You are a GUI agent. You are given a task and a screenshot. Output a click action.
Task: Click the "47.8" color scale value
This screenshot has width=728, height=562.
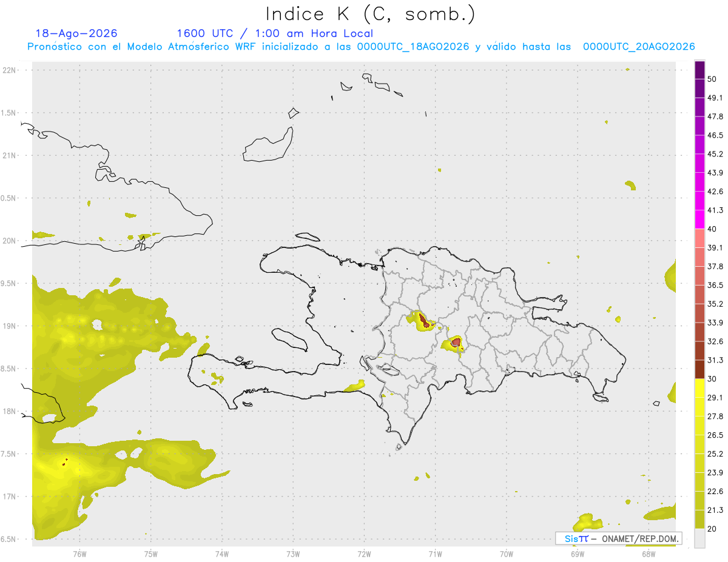715,117
